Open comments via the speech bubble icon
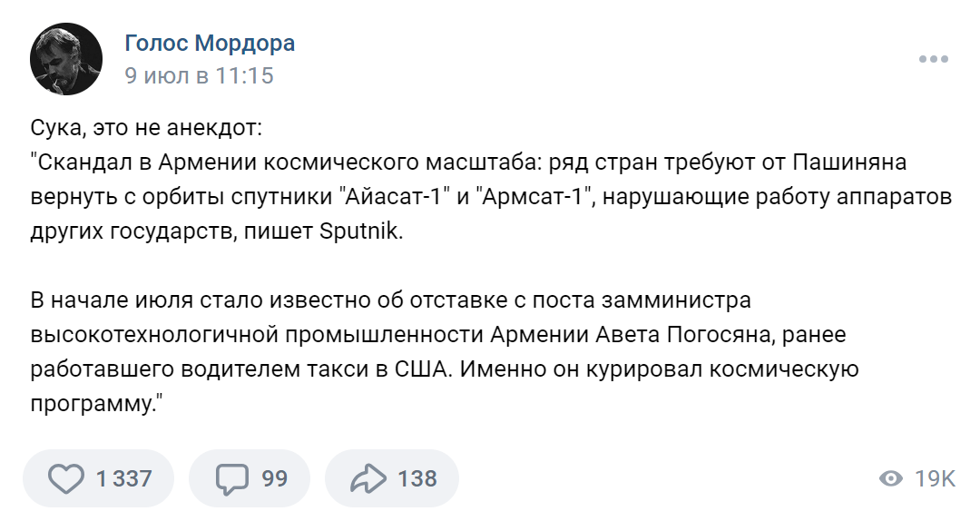 (233, 478)
